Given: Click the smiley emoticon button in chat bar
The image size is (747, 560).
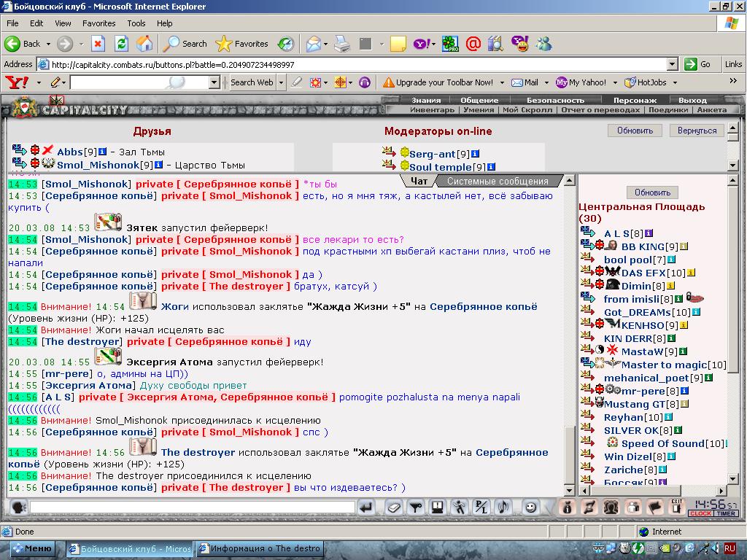Looking at the screenshot, I should pyautogui.click(x=530, y=507).
